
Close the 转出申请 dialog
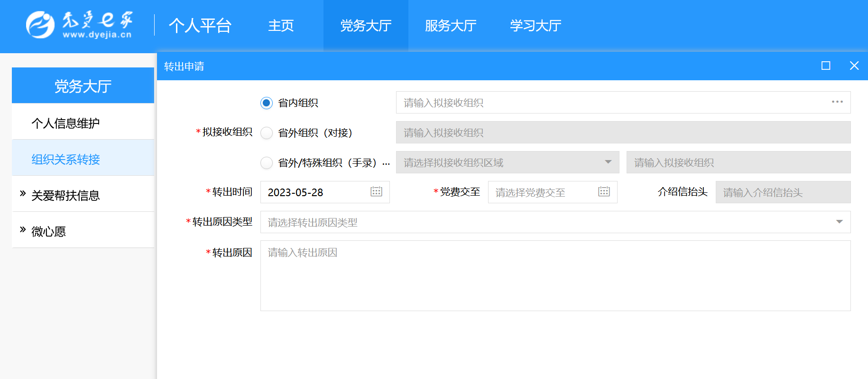point(854,66)
